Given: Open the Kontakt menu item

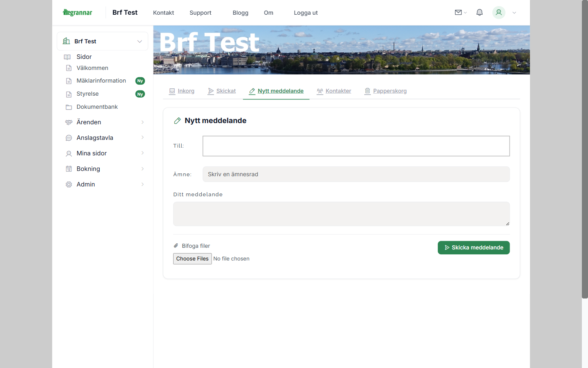Looking at the screenshot, I should point(163,13).
